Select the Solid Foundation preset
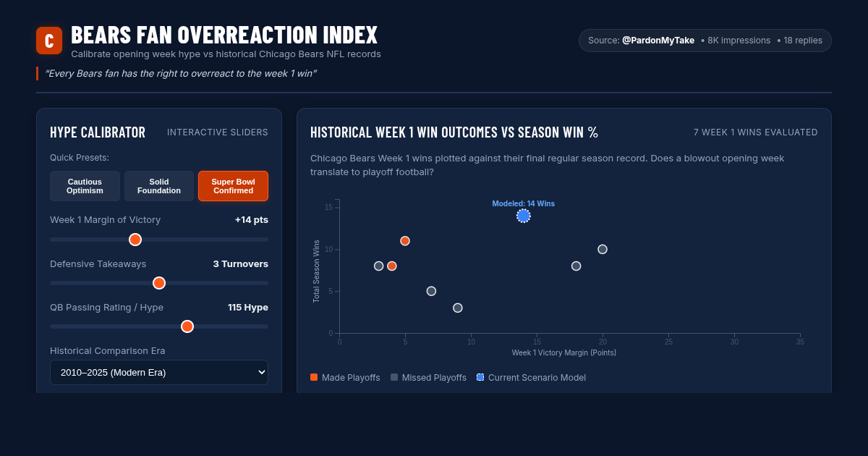Screen dimensions: 868x456 [159, 186]
